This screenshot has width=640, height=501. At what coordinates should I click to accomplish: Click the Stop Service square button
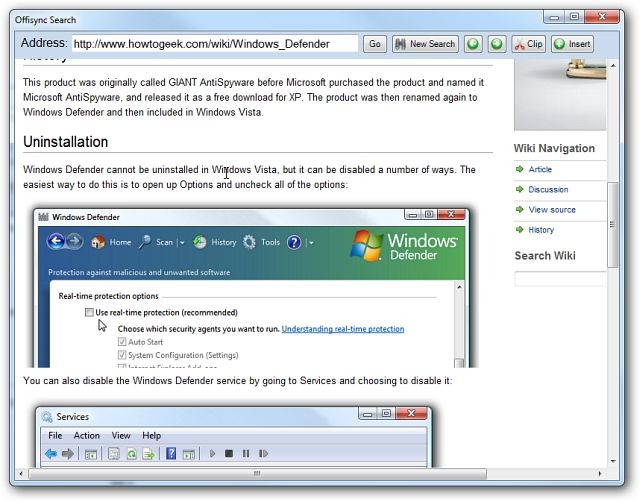(x=229, y=454)
